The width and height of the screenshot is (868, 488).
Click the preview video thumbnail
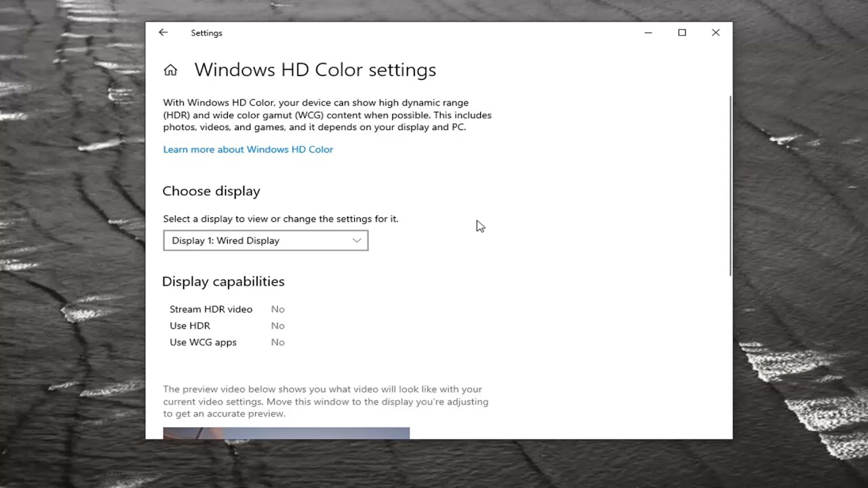286,433
